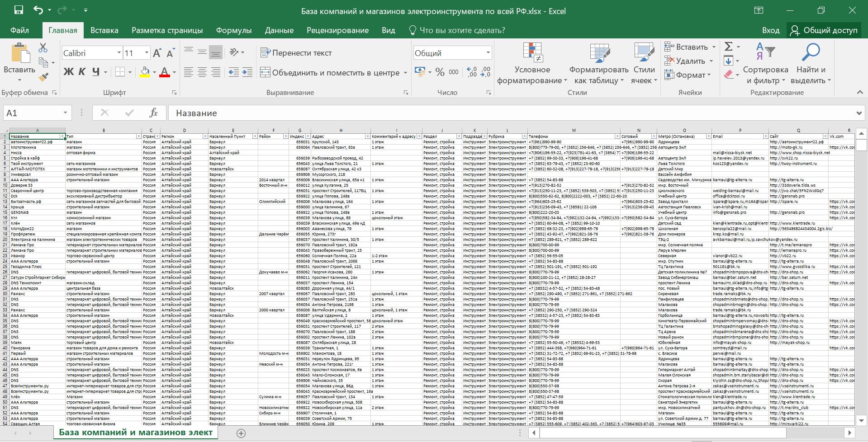The image size is (868, 442).
Task: Open the font size dropdown
Action: click(147, 53)
